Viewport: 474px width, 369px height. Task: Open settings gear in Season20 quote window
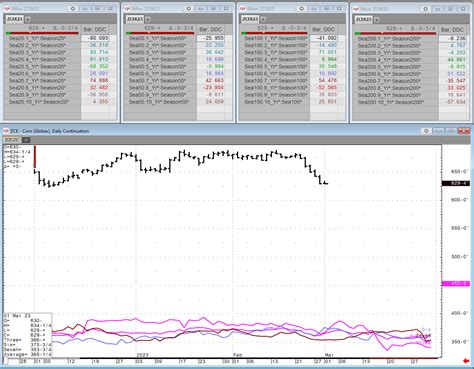click(73, 9)
